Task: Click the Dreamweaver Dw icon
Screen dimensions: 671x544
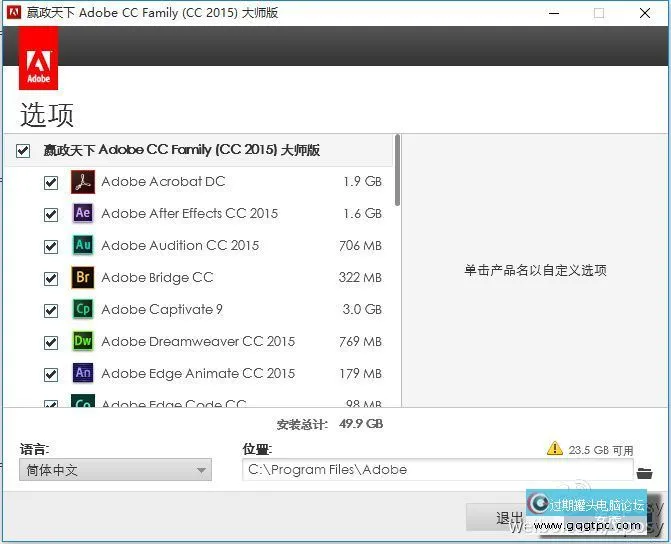Action: [x=83, y=341]
